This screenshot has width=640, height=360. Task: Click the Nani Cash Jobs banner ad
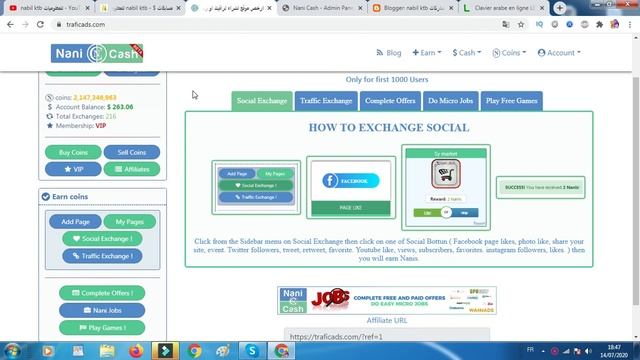(387, 300)
